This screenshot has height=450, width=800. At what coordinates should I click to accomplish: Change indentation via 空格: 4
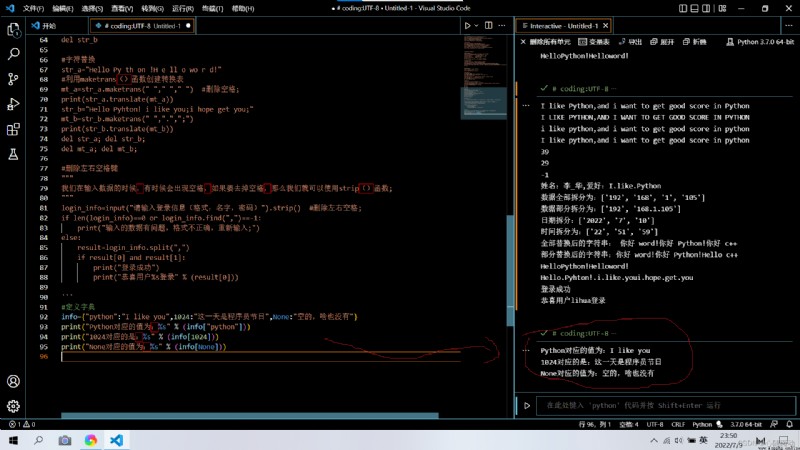click(629, 424)
